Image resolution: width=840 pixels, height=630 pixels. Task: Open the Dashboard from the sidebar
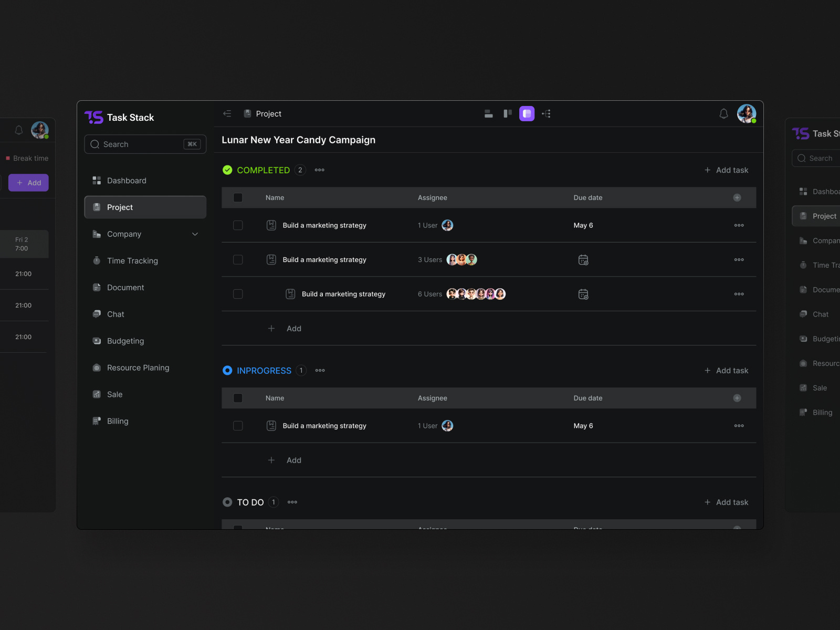tap(126, 180)
